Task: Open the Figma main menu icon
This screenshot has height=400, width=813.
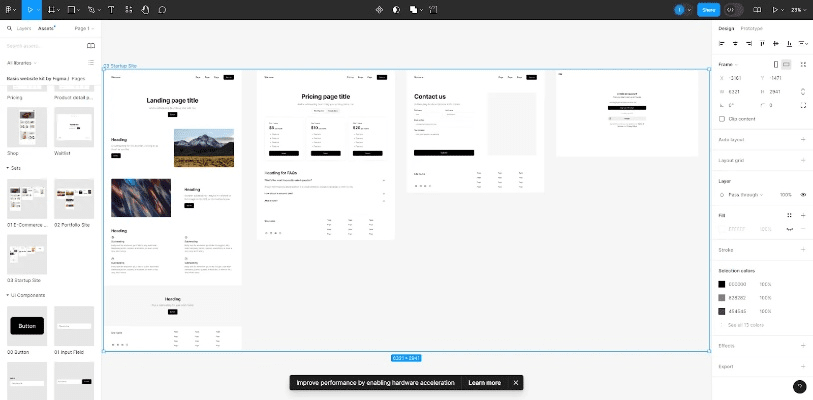Action: 9,9
